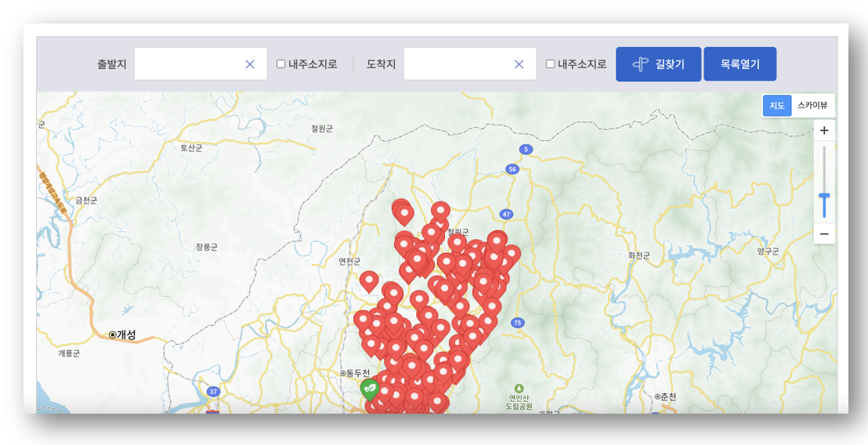Check 내주소지로 for 출발지
This screenshot has height=445, width=868.
(x=281, y=64)
